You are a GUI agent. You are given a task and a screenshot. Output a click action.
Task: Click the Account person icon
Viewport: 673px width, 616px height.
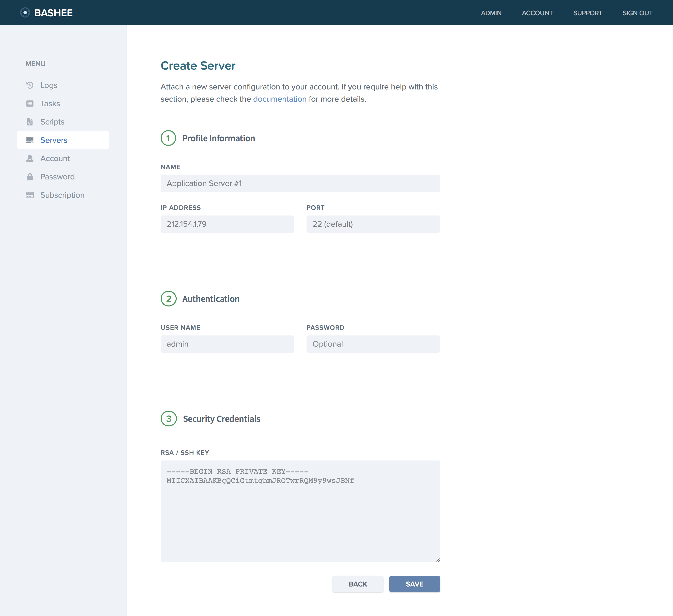pyautogui.click(x=30, y=159)
